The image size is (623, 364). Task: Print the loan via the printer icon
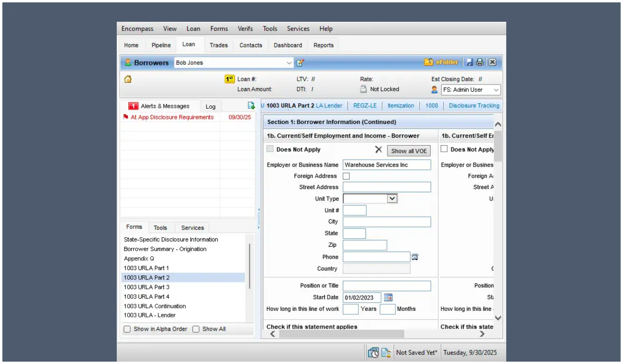480,62
